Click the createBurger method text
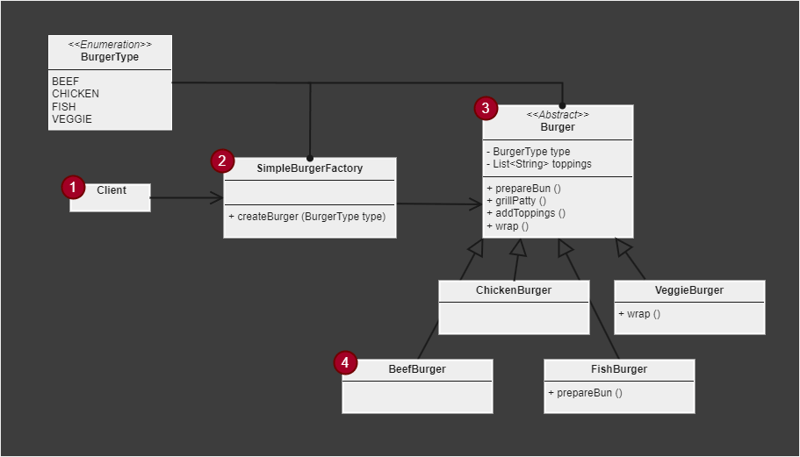800x457 pixels. tap(307, 217)
